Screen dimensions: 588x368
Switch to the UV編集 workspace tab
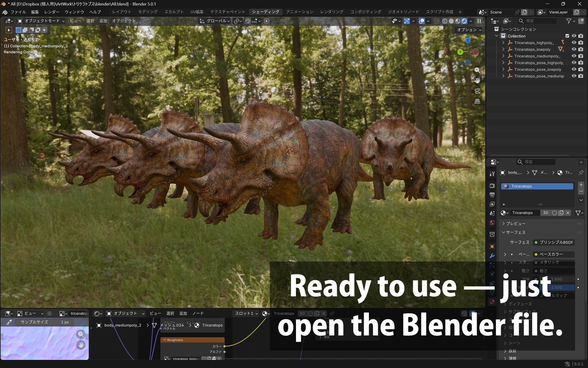pos(197,12)
